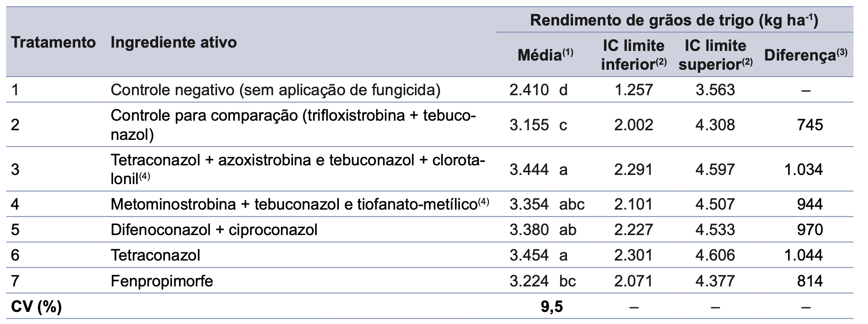Click the difference value 1.044
868x324 pixels.
click(803, 255)
